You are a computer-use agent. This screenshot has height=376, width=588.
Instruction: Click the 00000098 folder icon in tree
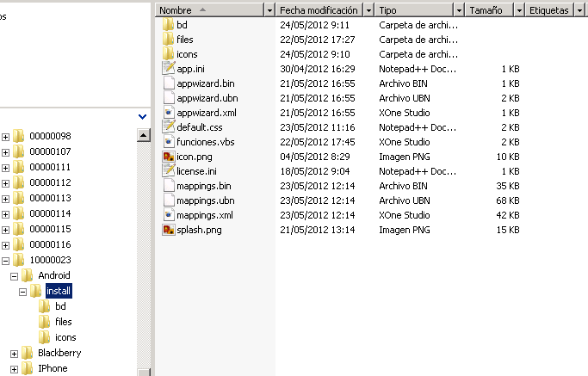coord(18,136)
